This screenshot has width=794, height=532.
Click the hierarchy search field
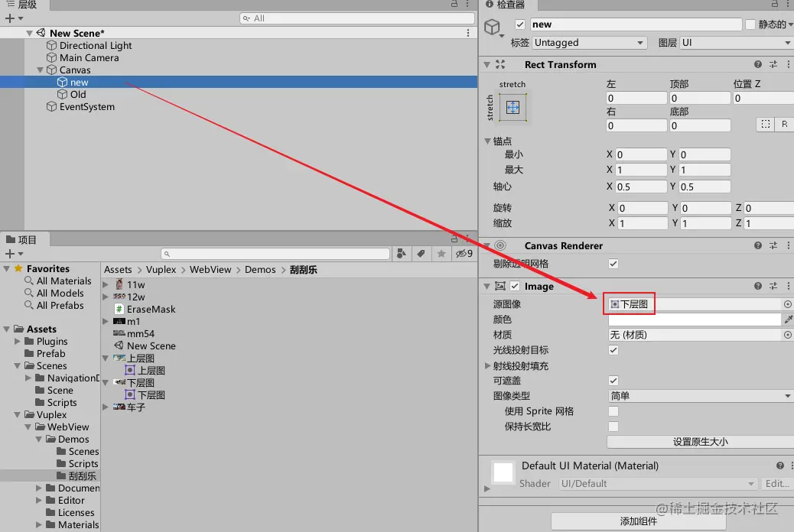[x=357, y=18]
